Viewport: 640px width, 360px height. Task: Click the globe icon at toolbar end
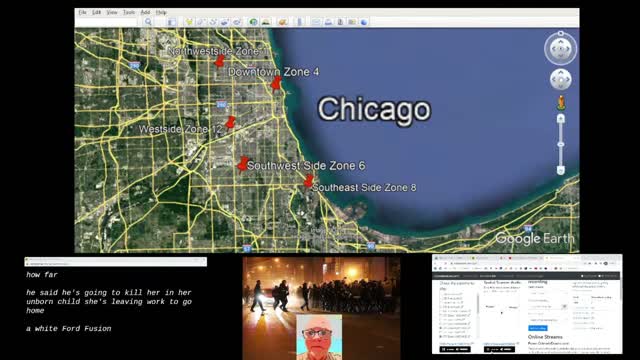click(x=364, y=22)
